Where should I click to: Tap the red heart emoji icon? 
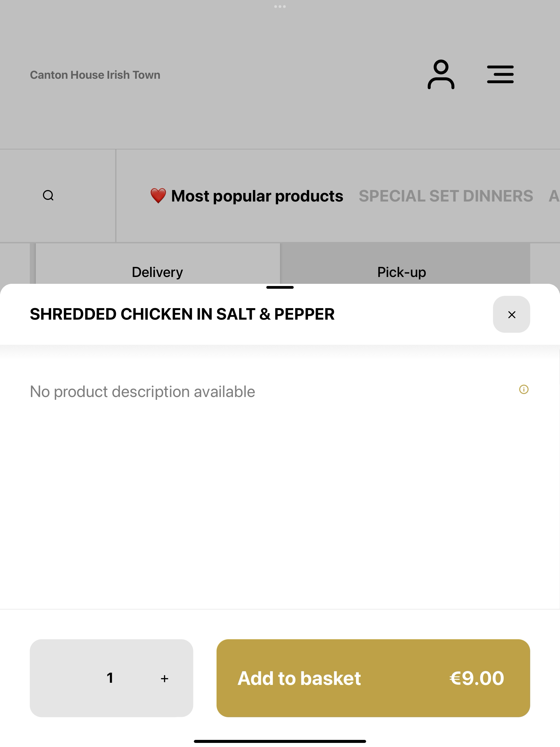(158, 196)
